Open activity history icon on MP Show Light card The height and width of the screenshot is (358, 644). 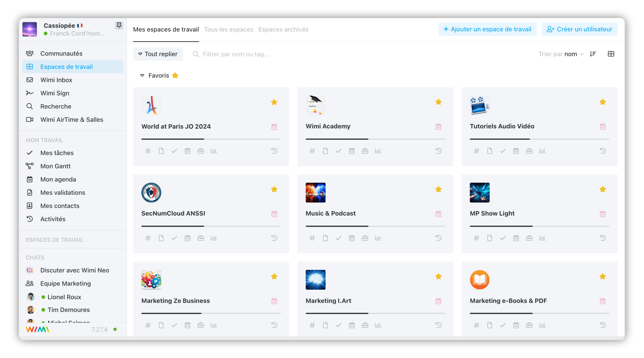click(602, 238)
